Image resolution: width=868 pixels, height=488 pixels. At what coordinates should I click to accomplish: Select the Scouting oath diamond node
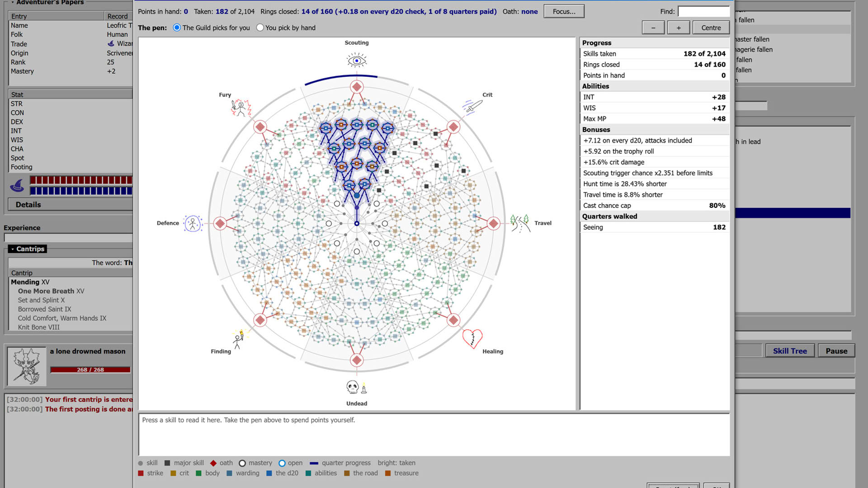[x=357, y=87]
